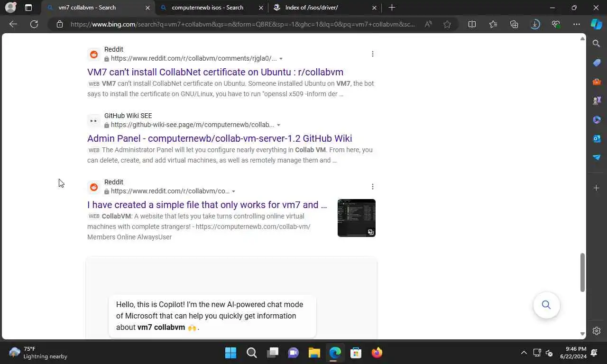Launch Firefox from taskbar
Screen dimensions: 607x364
coord(377,353)
